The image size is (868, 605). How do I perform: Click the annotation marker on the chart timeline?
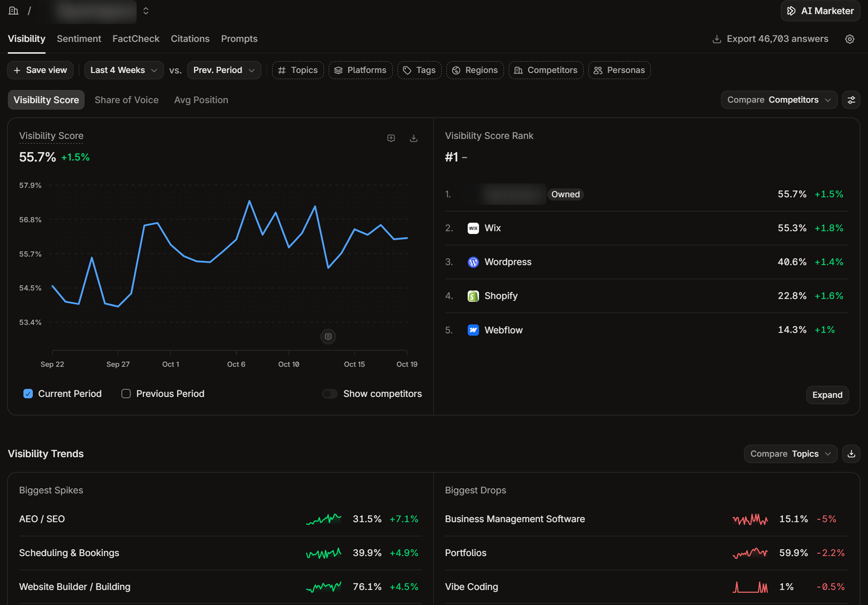pos(328,336)
